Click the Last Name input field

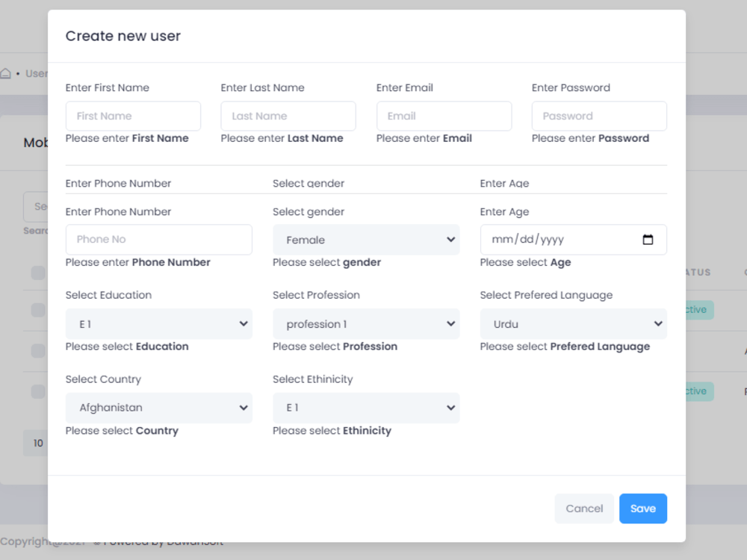pos(288,116)
